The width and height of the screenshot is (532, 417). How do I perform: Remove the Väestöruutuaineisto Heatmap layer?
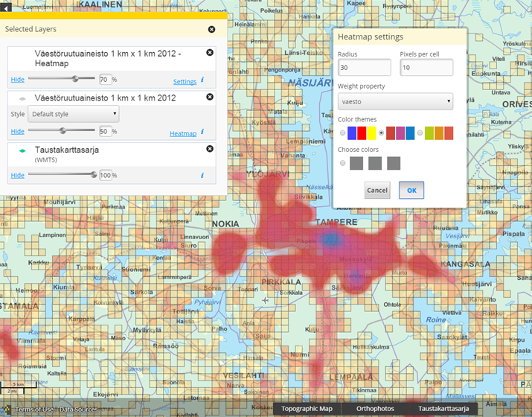(210, 53)
